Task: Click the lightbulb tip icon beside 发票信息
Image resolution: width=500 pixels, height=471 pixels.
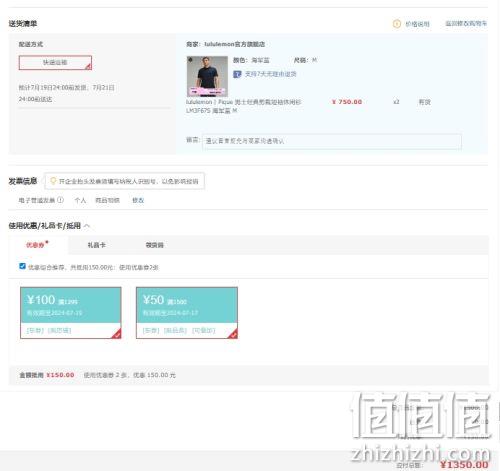Action: tap(53, 181)
